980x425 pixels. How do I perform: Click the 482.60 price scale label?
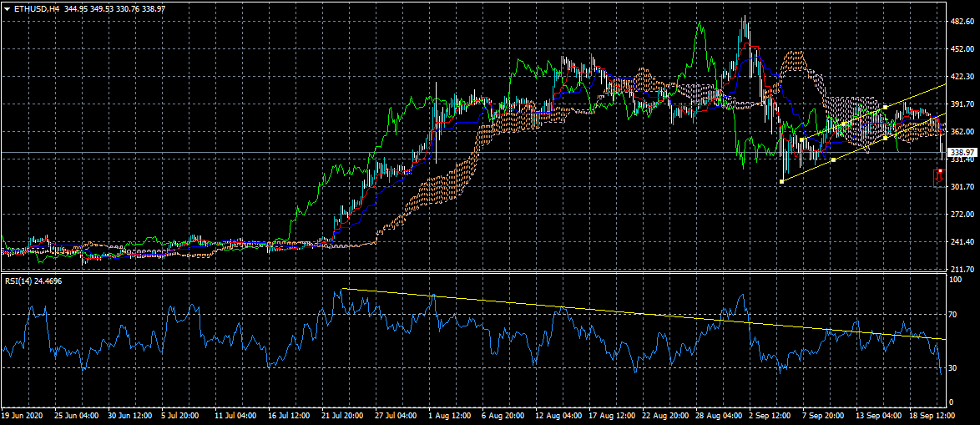[x=962, y=22]
